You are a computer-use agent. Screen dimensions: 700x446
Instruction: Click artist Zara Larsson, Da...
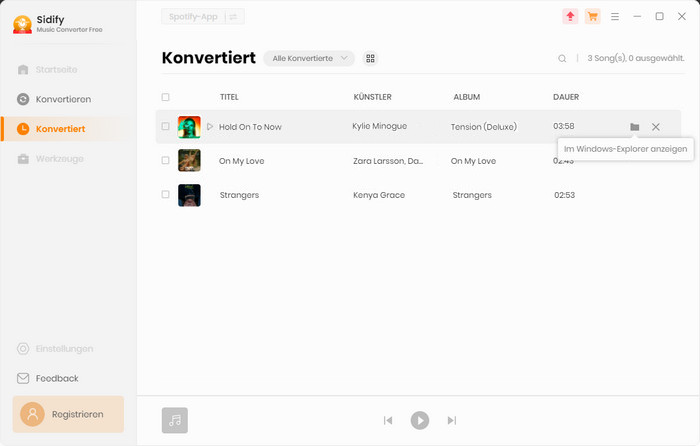(388, 161)
